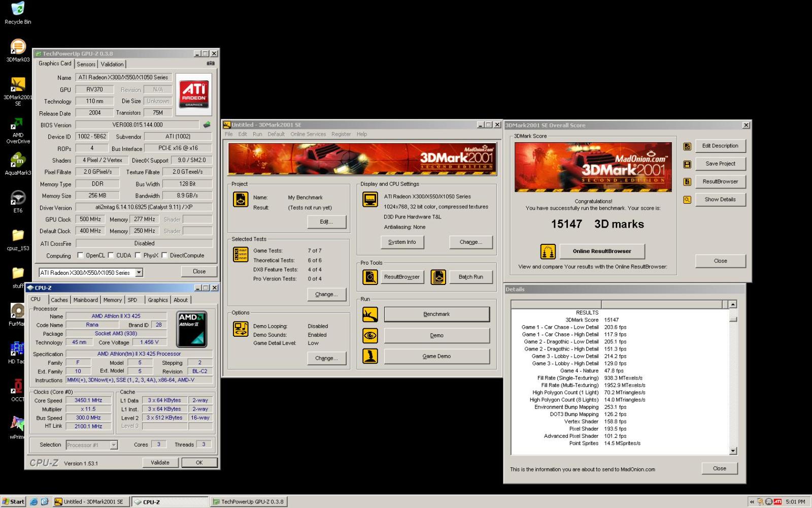
Task: Open the Graphics tab in CPU-Z
Action: pyautogui.click(x=158, y=300)
